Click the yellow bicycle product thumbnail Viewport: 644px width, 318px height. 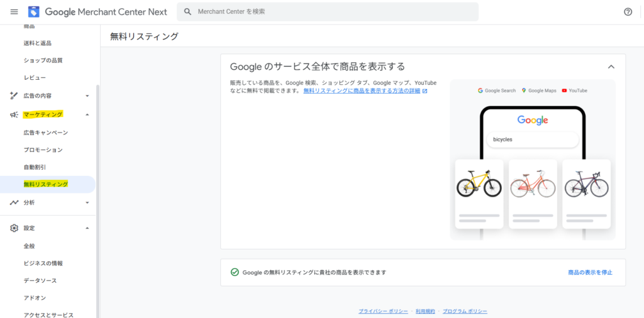click(x=479, y=183)
